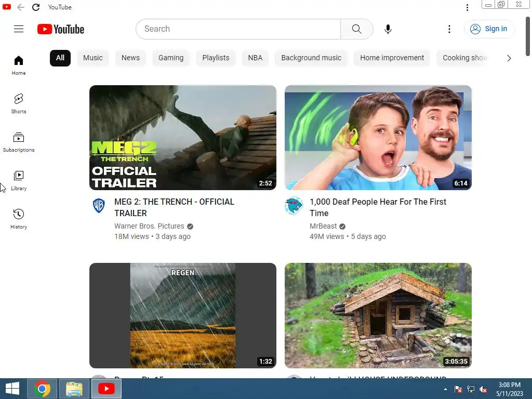
Task: Open underground house video thumbnail
Action: click(378, 315)
